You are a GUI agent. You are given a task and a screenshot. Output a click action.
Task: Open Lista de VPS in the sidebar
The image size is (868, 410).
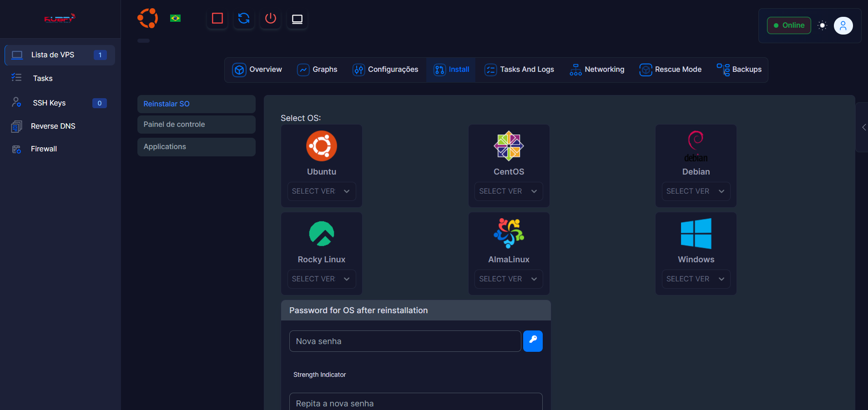pyautogui.click(x=60, y=55)
